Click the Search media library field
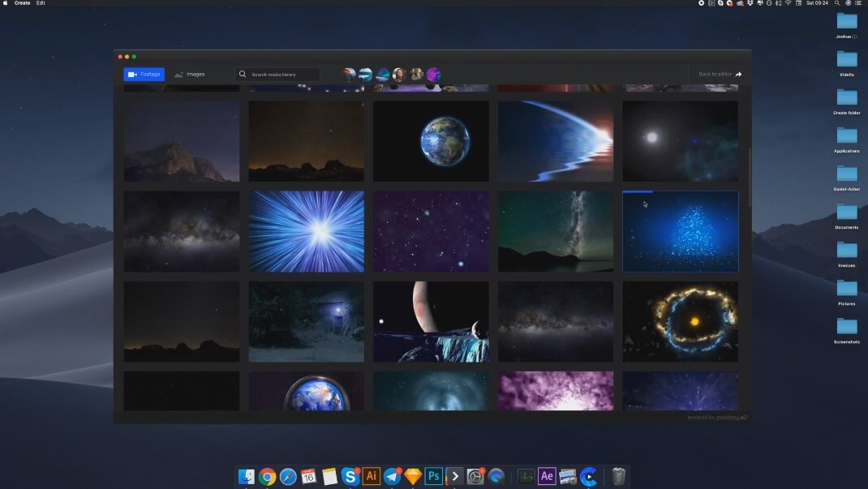 (x=277, y=74)
